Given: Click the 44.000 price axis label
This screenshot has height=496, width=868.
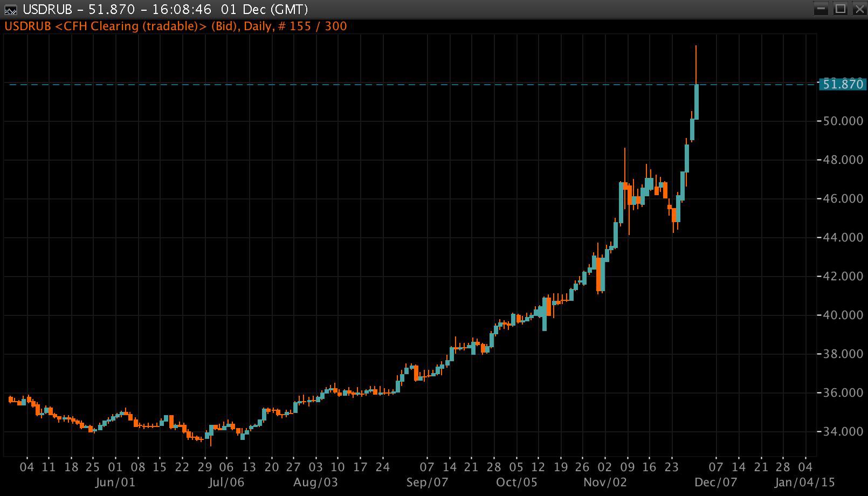Looking at the screenshot, I should tap(843, 238).
